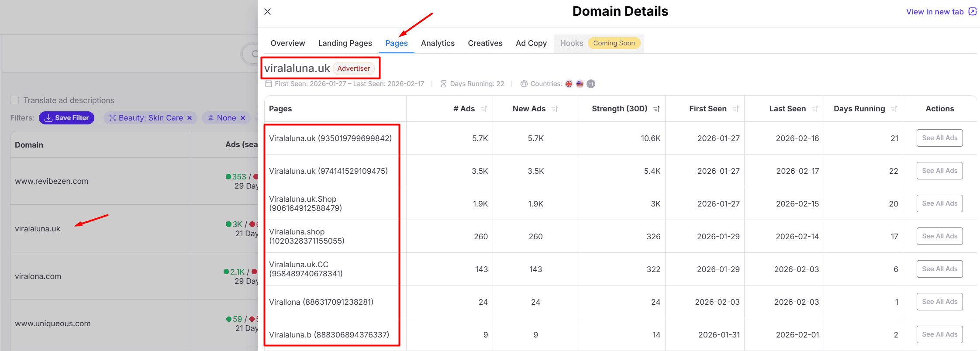Click the globe icon by Countries

coord(524,84)
